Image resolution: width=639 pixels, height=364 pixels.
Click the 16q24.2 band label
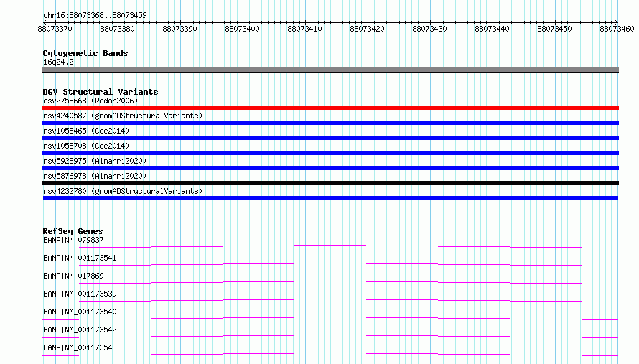click(58, 62)
